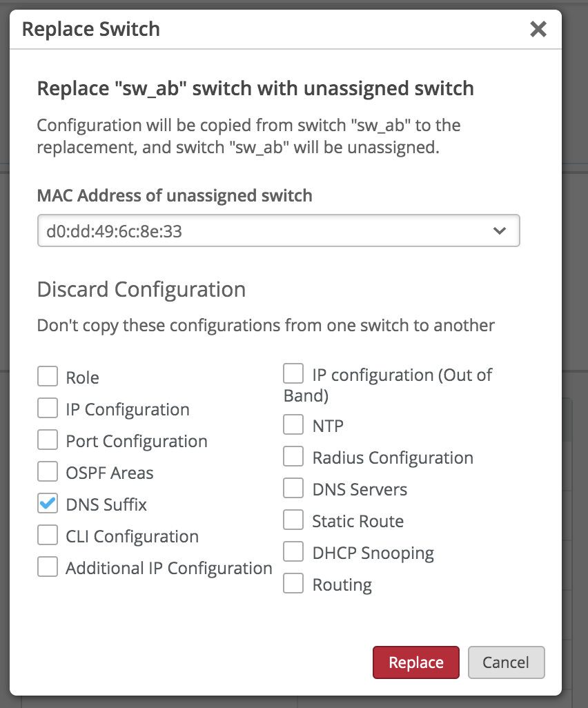
Task: Check the DNS Servers checkbox
Action: pyautogui.click(x=294, y=489)
